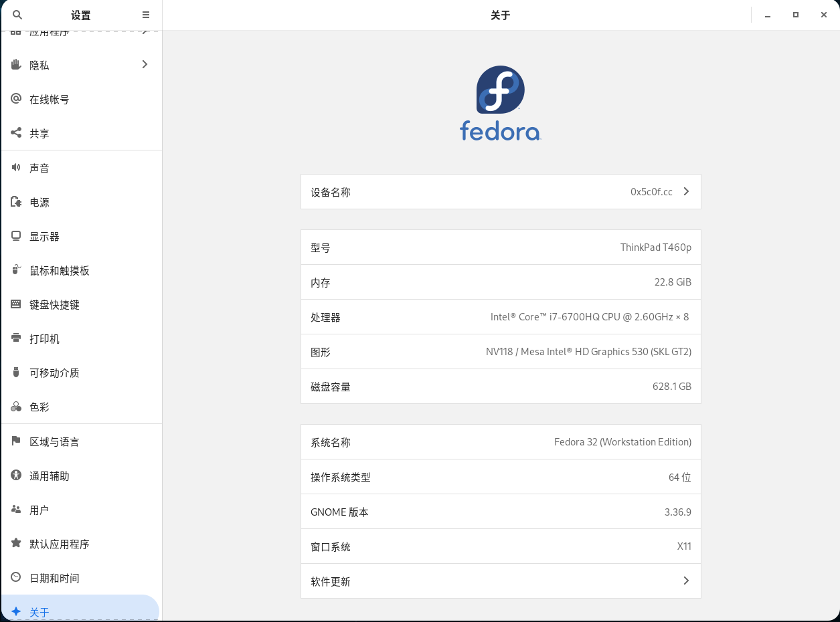Select 显示器 in the sidebar
The image size is (840, 622).
[81, 236]
